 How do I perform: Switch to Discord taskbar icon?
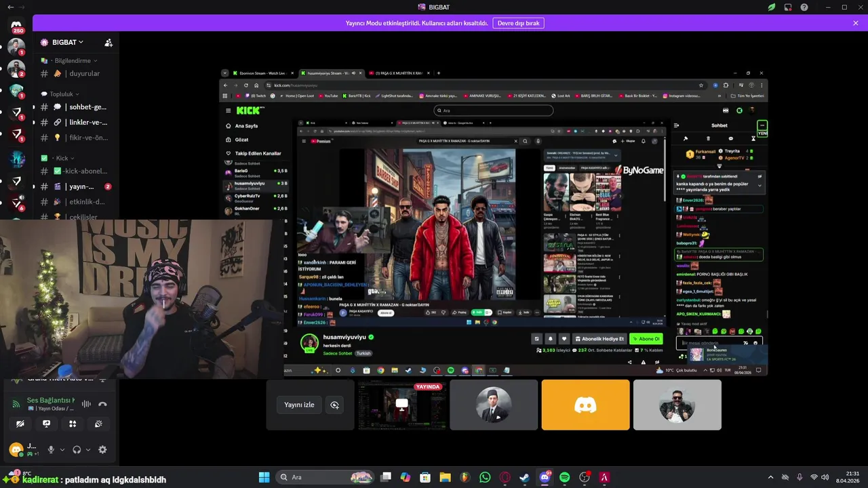[x=545, y=477]
